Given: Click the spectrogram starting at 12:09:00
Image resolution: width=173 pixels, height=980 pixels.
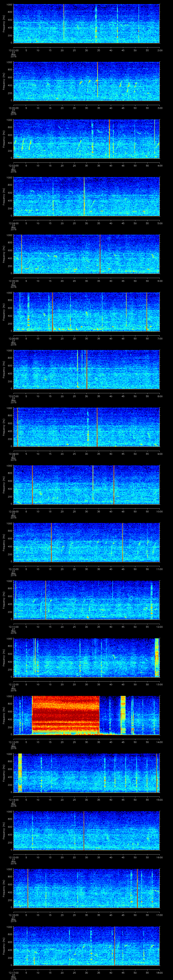Looking at the screenshot, I should point(87,485).
